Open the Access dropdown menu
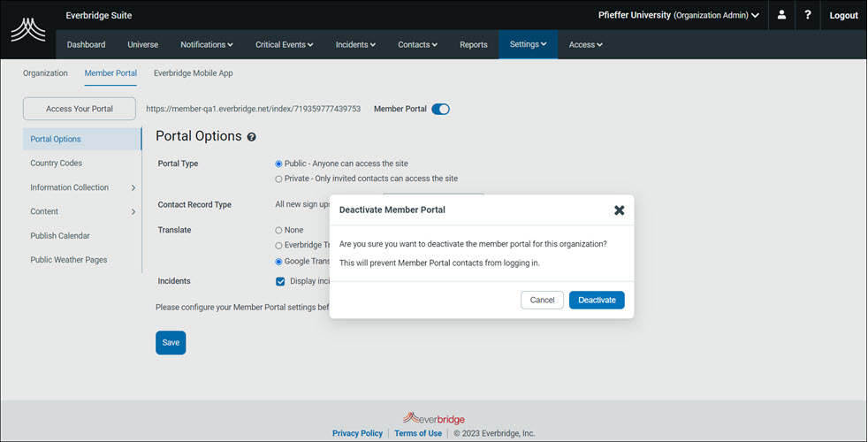The image size is (868, 442). tap(586, 44)
